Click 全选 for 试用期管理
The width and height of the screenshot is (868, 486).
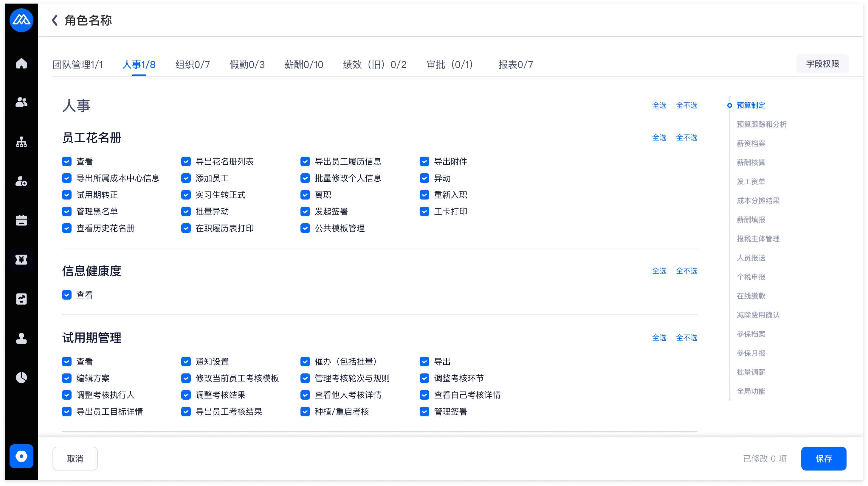point(659,338)
